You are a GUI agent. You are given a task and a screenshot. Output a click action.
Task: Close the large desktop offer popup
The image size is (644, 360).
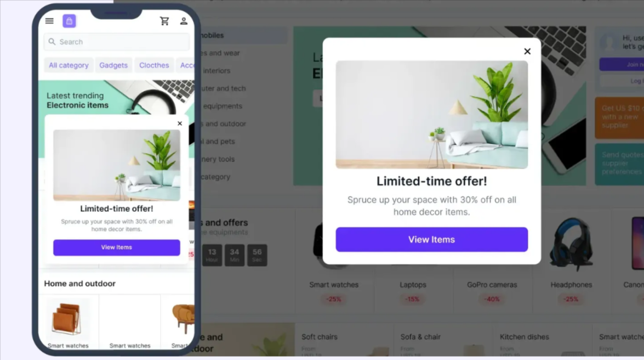527,52
